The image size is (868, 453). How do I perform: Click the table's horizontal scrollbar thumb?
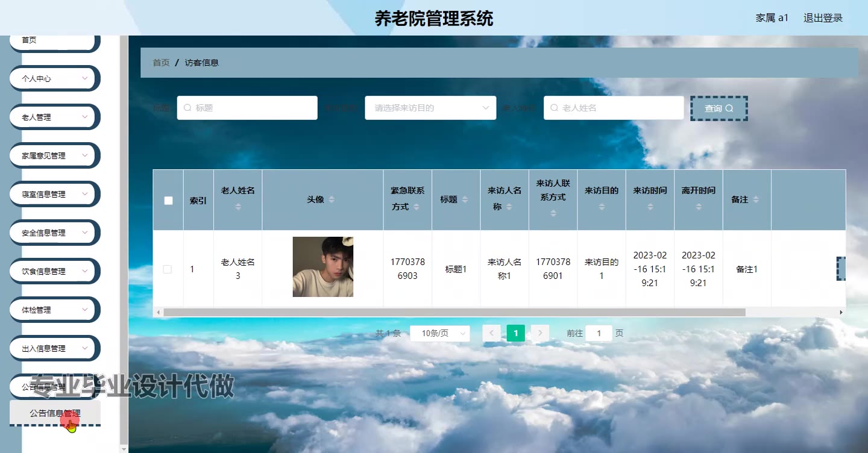point(454,313)
